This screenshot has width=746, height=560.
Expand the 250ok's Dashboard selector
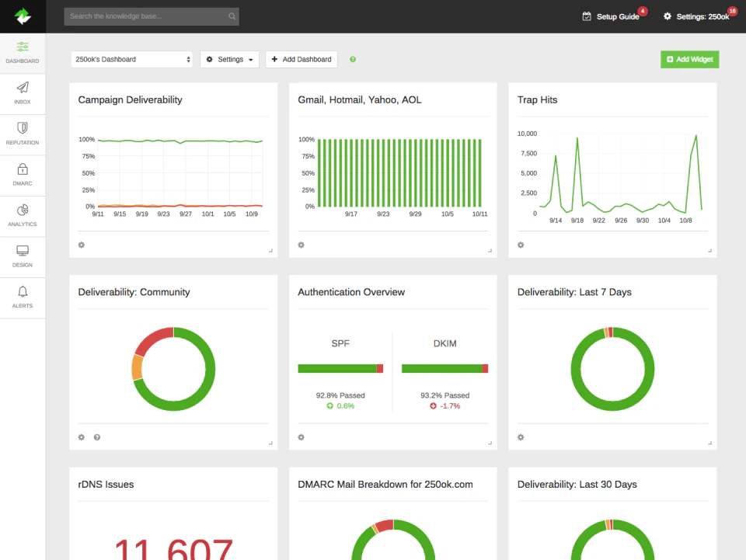click(x=132, y=60)
